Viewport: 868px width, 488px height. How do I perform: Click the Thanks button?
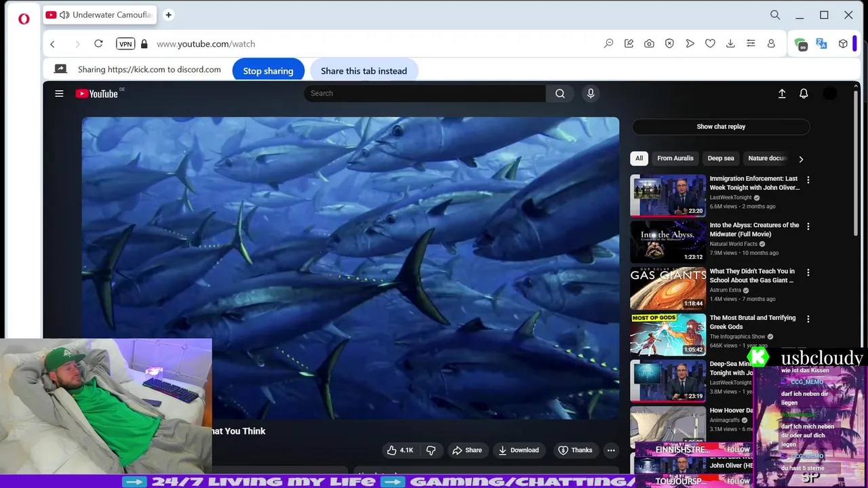coord(575,450)
